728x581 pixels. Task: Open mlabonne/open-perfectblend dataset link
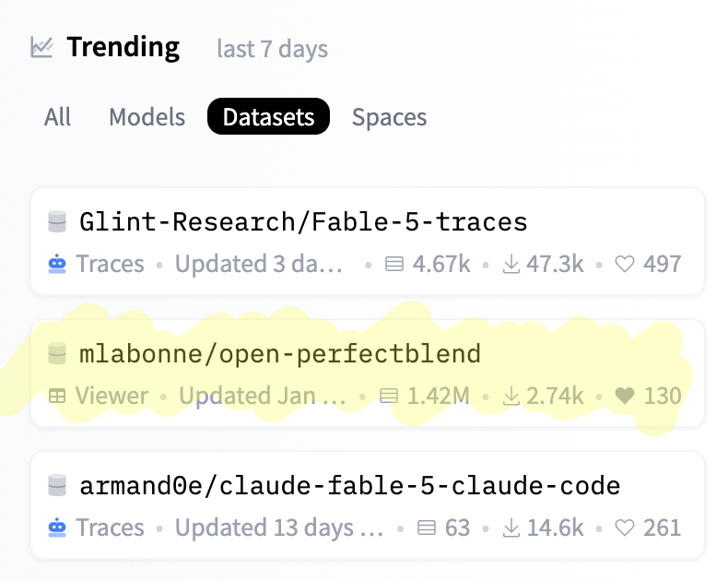[280, 354]
